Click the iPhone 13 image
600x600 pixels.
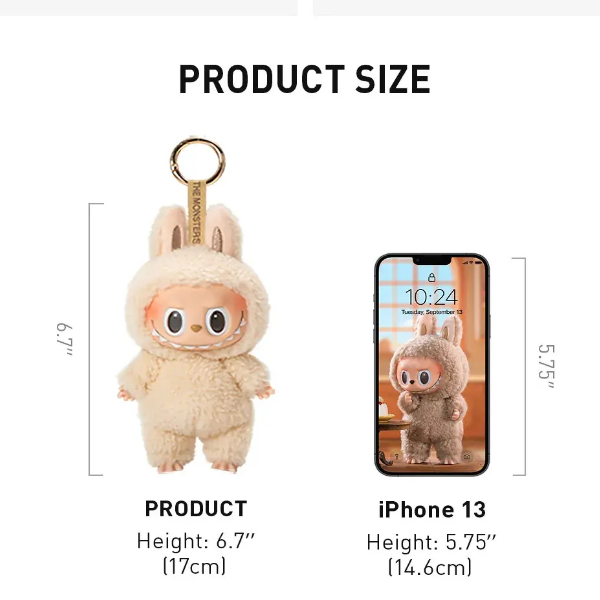[432, 365]
